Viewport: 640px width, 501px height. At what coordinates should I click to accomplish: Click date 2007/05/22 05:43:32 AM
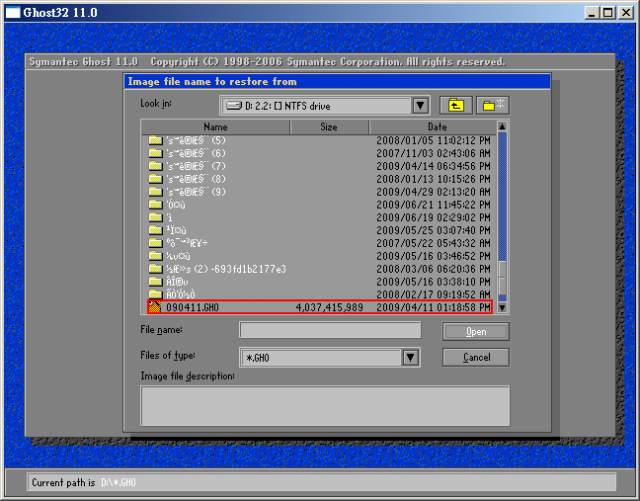pyautogui.click(x=433, y=243)
